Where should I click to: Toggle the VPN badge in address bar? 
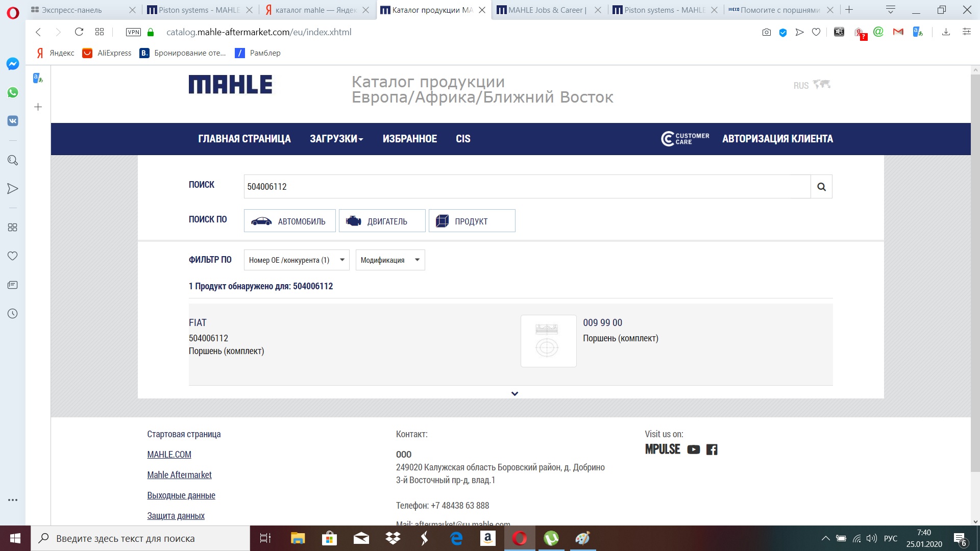133,32
